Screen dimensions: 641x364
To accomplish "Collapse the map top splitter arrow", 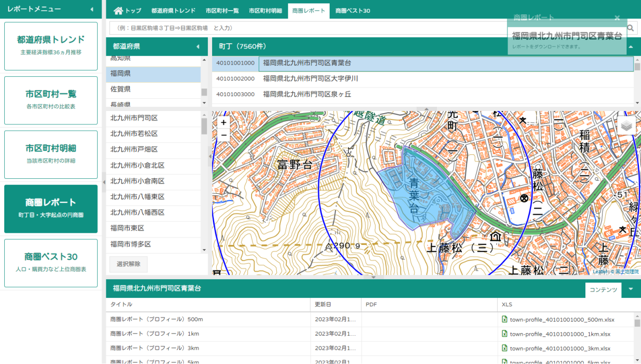I will point(426,109).
